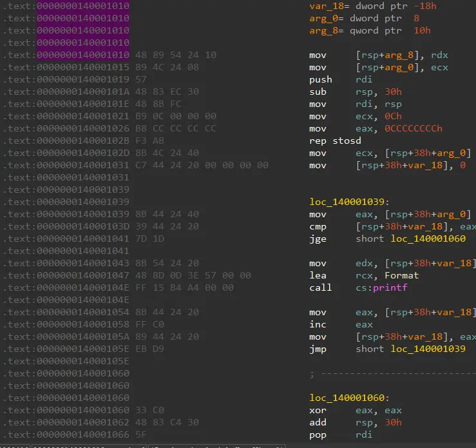The image size is (476, 448).
Task: Follow jmp target loc_140001039
Action: [x=428, y=349]
